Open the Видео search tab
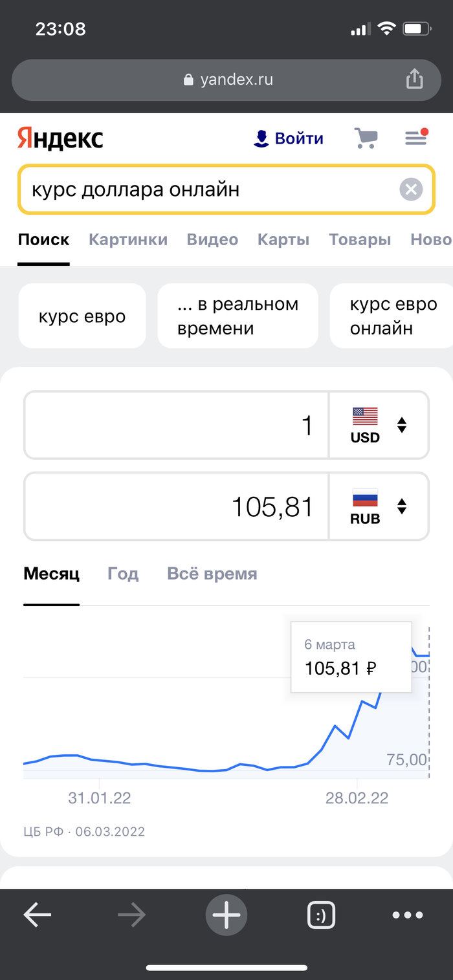 212,239
